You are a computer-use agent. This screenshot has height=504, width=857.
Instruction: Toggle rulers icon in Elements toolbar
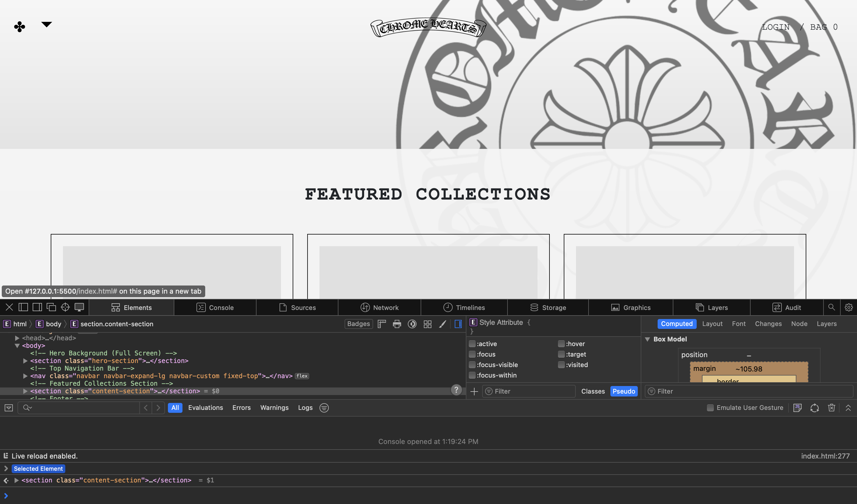382,324
